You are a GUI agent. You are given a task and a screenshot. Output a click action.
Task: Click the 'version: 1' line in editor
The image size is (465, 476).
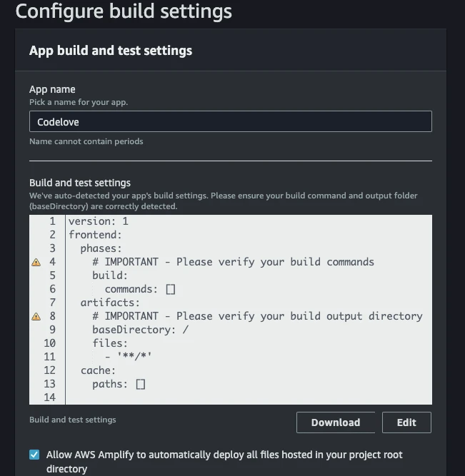99,222
